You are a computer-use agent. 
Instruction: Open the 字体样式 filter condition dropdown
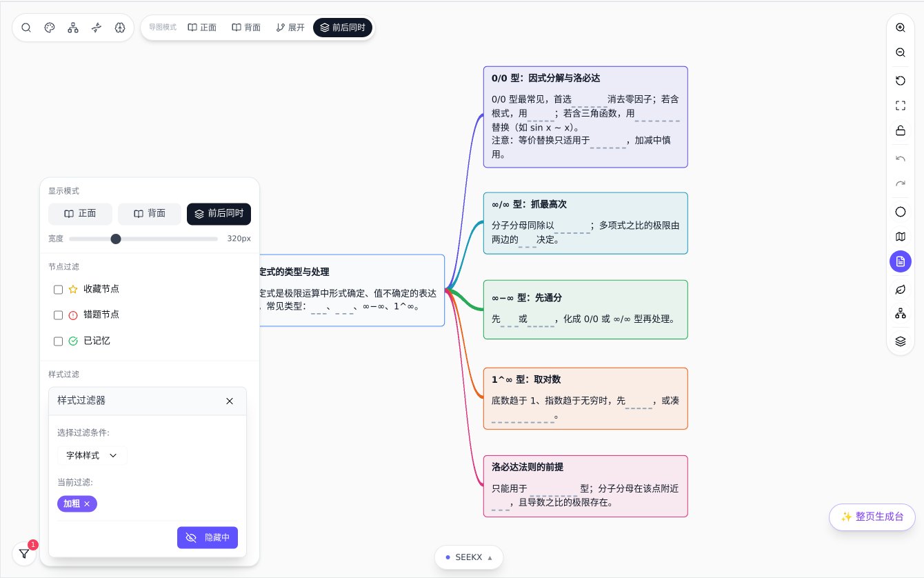(x=92, y=456)
